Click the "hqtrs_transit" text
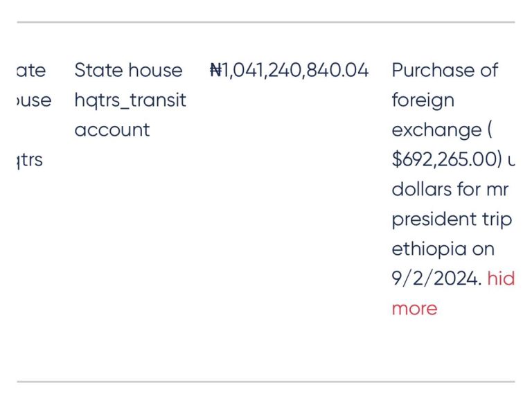 (x=130, y=100)
